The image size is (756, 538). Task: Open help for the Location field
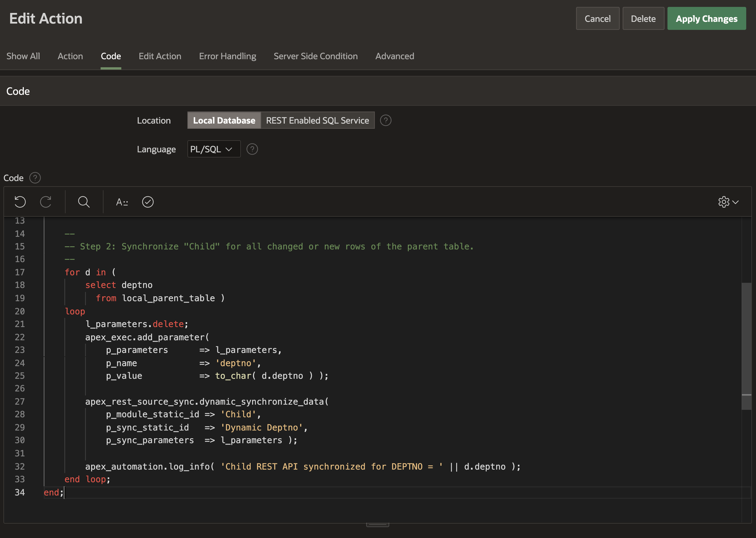[386, 120]
